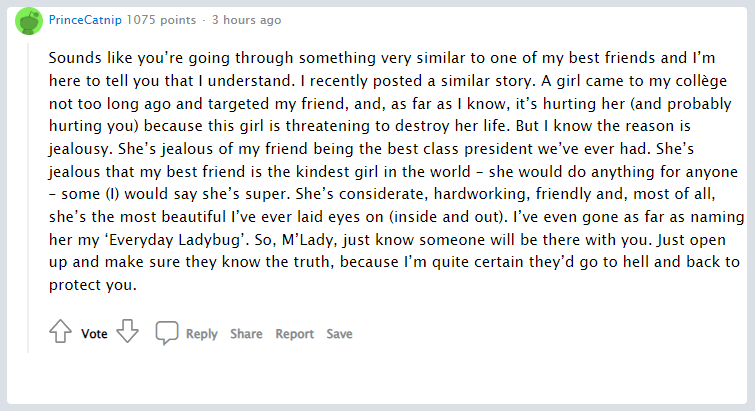Click the Reply text button
The image size is (755, 411).
[x=202, y=334]
